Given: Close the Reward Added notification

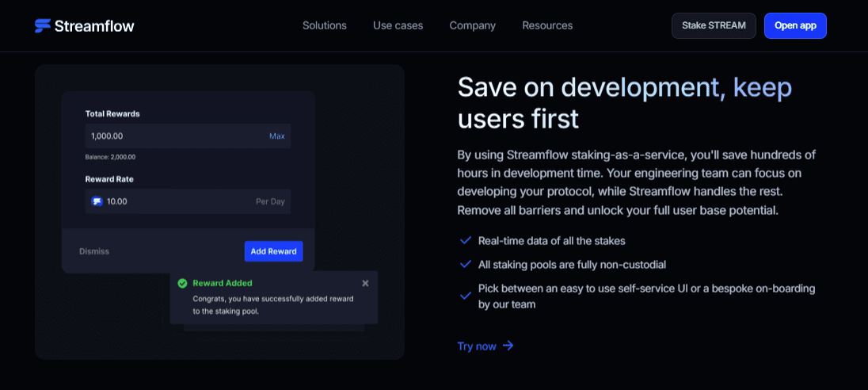Looking at the screenshot, I should pos(365,283).
